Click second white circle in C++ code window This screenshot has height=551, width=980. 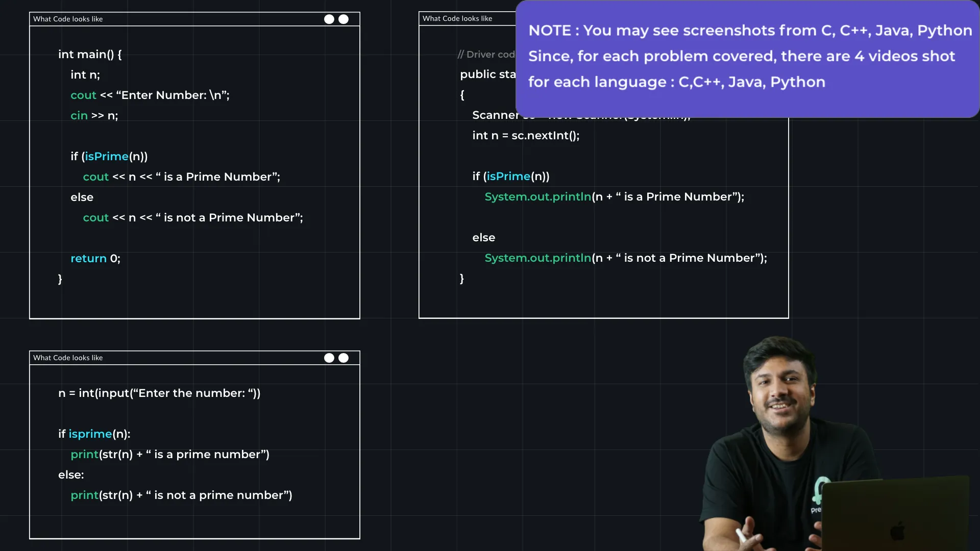tap(344, 19)
